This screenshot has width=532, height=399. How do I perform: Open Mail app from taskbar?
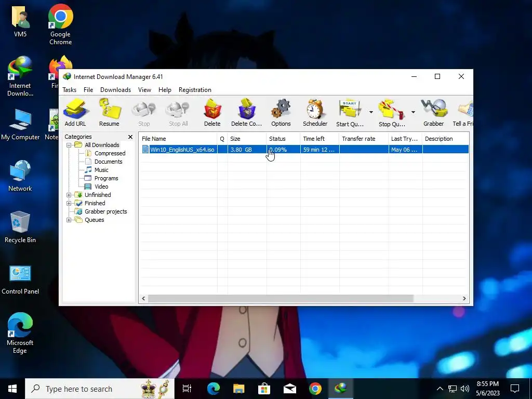(290, 389)
